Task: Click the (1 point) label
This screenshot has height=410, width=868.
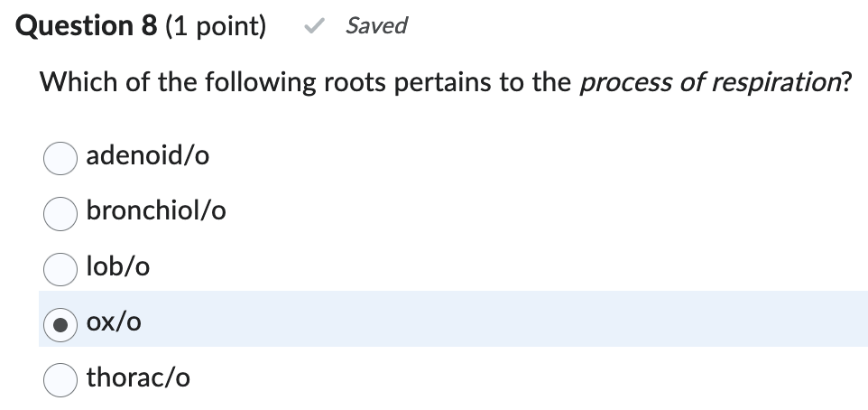Action: coord(217,26)
